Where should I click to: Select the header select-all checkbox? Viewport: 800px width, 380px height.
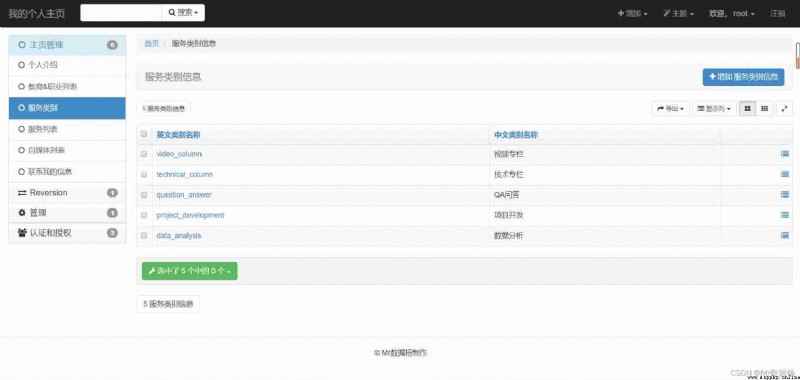(x=144, y=134)
